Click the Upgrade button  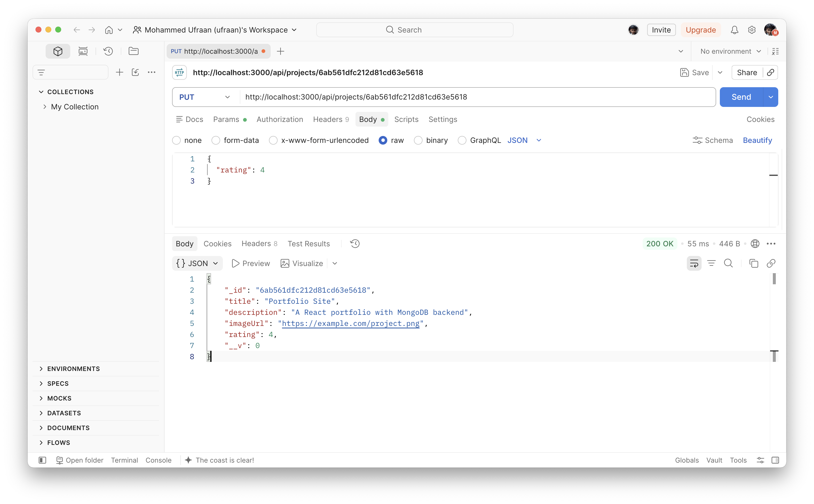click(701, 30)
